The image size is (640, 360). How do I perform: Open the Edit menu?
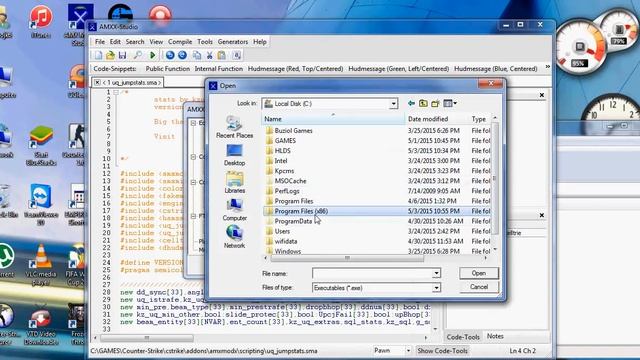pos(115,42)
